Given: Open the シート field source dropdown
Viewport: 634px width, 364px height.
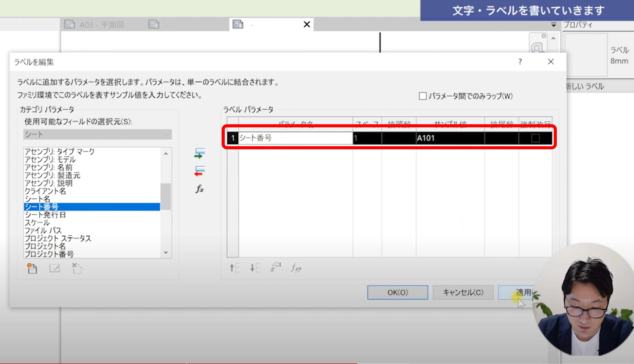Looking at the screenshot, I should coord(98,134).
